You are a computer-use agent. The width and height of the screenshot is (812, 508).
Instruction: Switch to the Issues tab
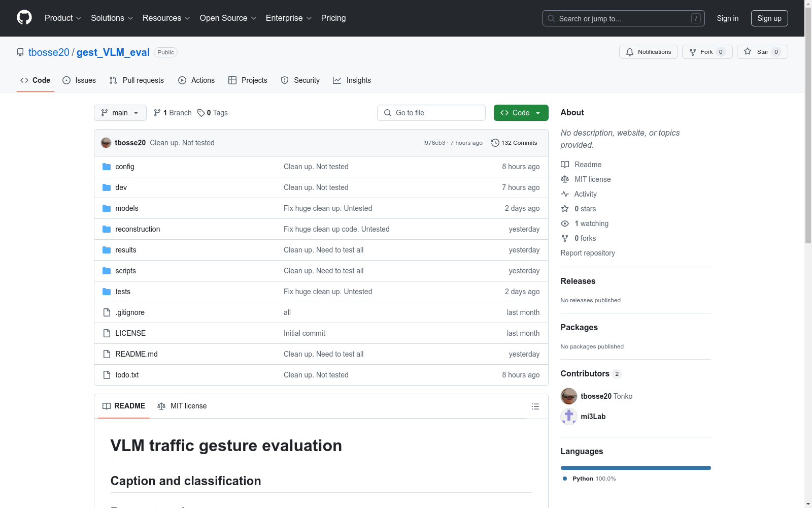79,80
